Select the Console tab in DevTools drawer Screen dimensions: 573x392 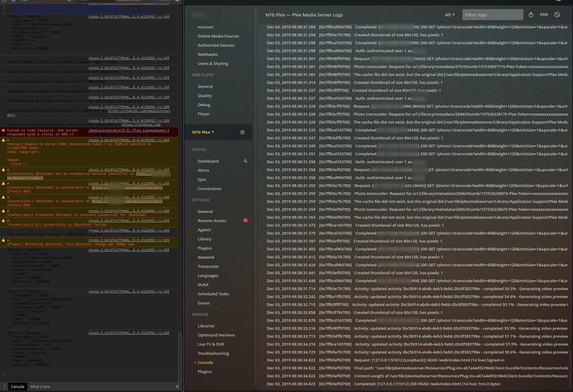17,387
